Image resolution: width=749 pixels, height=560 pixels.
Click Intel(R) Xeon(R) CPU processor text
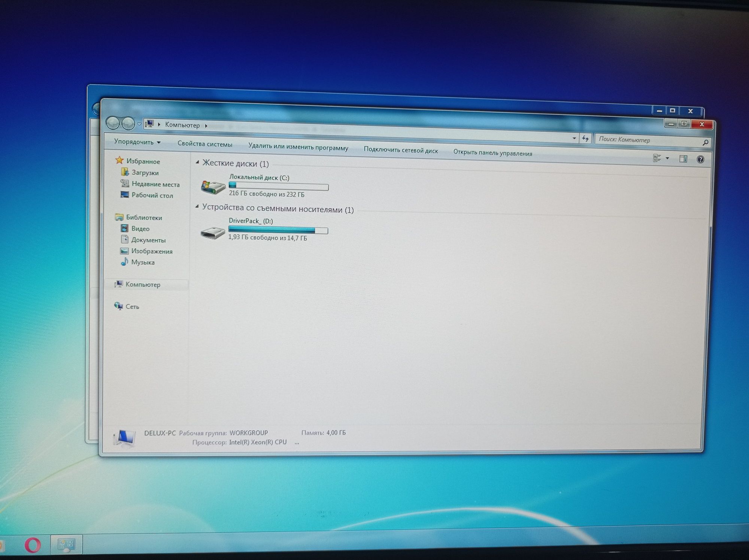point(258,442)
